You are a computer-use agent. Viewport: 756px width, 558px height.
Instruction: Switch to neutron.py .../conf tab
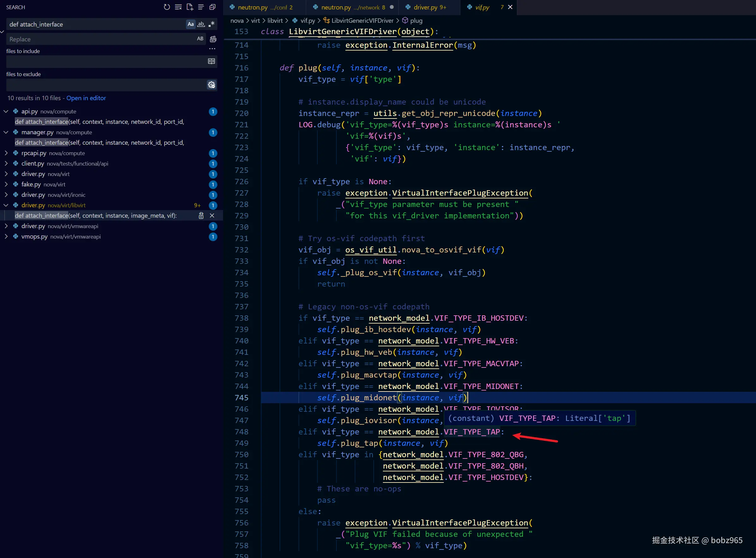coord(265,8)
